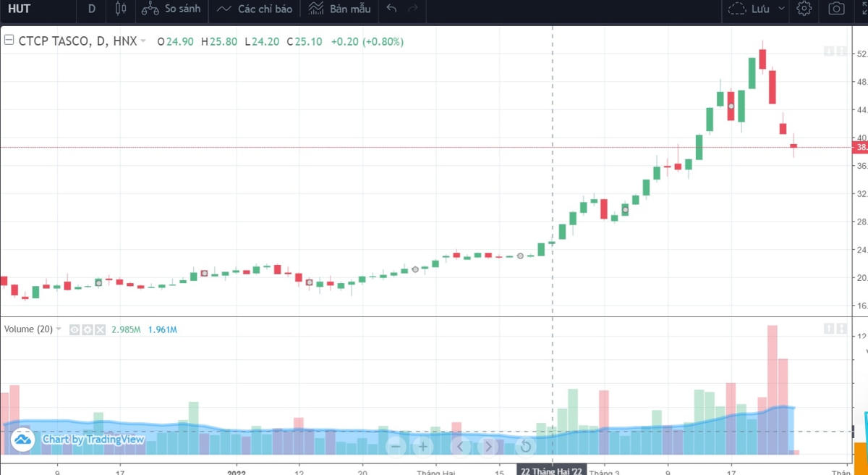Screen dimensions: 868x475
Task: Click the volume MA value 1.961M
Action: 163,329
